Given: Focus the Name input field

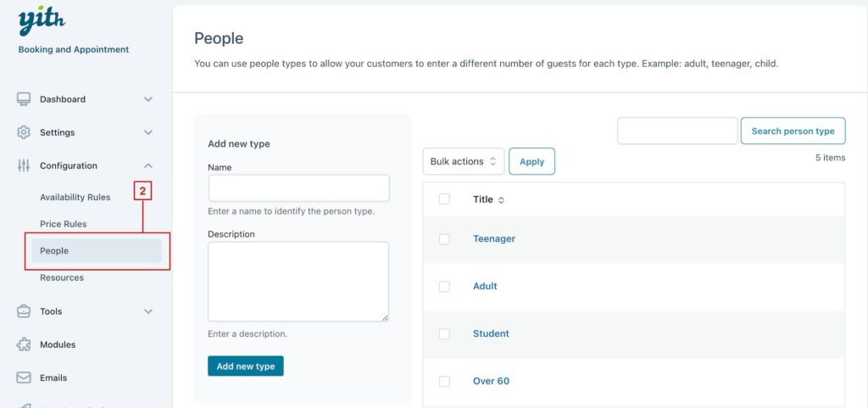Looking at the screenshot, I should tap(299, 188).
